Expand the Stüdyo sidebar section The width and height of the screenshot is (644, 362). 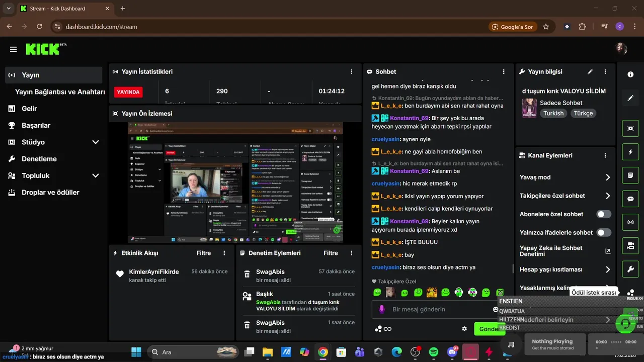pos(96,142)
